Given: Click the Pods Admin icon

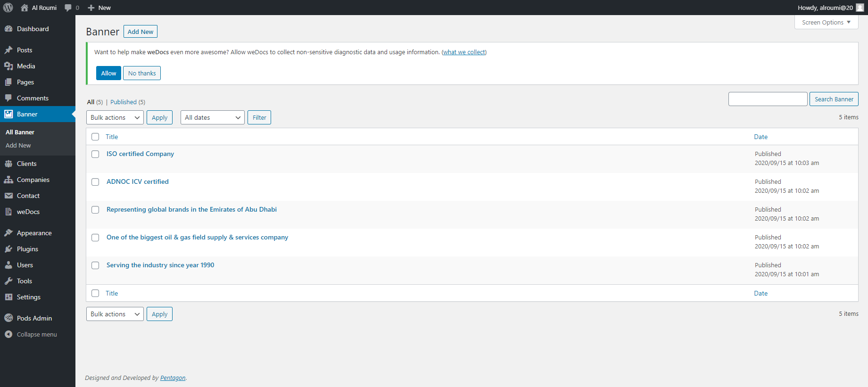Looking at the screenshot, I should (x=8, y=318).
